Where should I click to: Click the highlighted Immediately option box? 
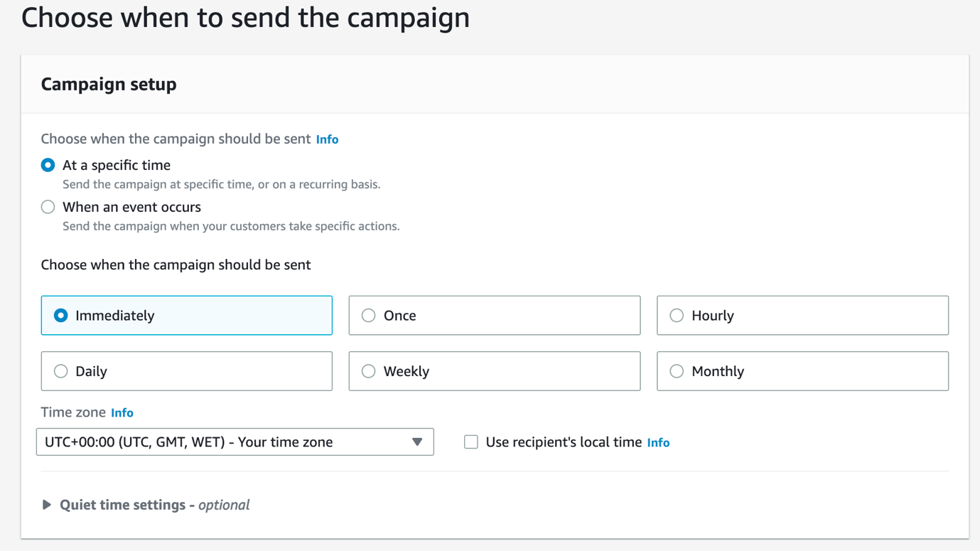[x=186, y=315]
